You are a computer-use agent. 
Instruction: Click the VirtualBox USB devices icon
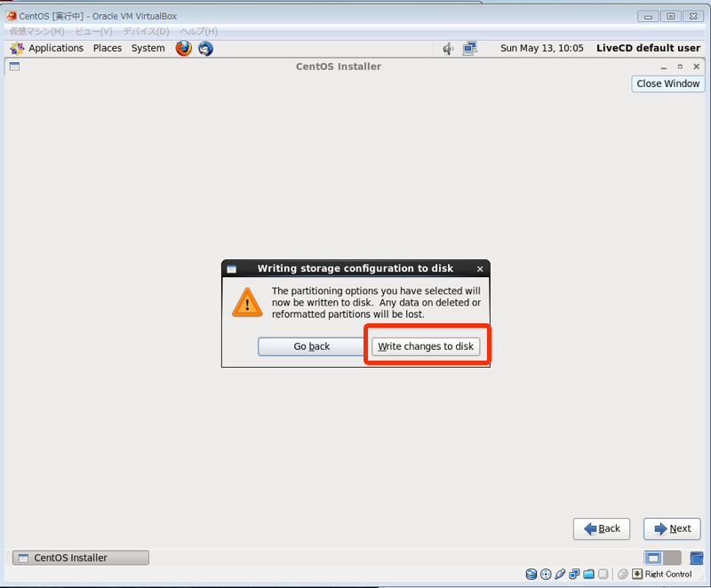(x=560, y=574)
